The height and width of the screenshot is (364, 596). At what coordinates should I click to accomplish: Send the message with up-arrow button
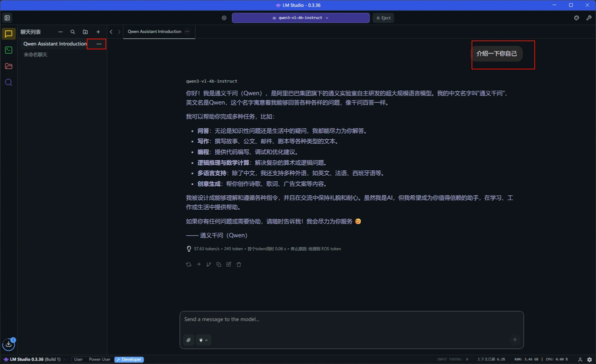click(x=514, y=340)
